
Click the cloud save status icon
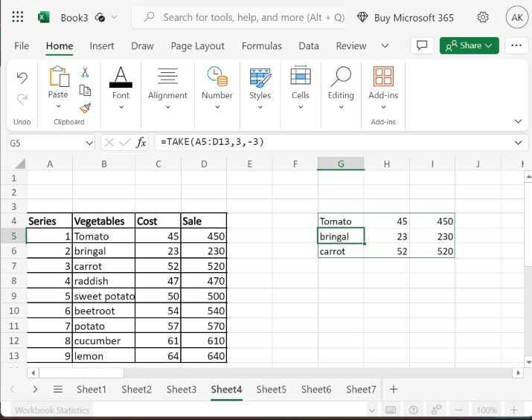(x=100, y=17)
